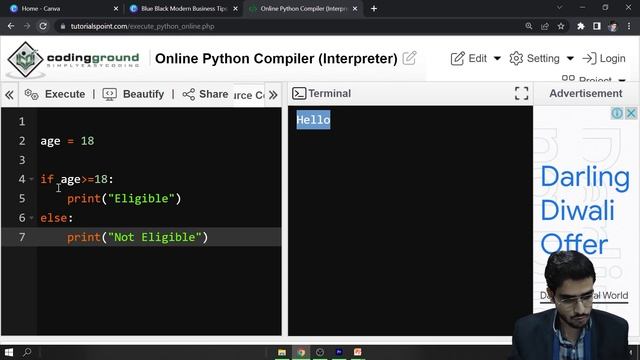
Task: Open the Windows Start menu
Action: 8,352
